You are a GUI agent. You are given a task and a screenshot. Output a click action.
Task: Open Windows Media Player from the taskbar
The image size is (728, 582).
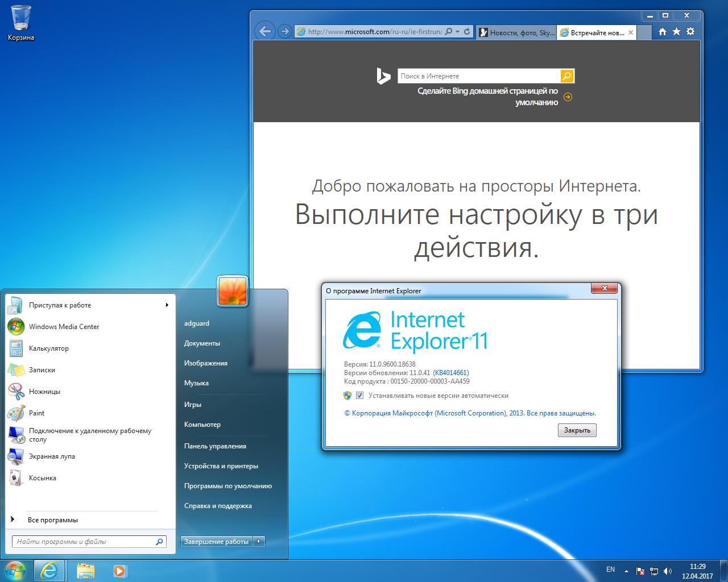click(119, 571)
